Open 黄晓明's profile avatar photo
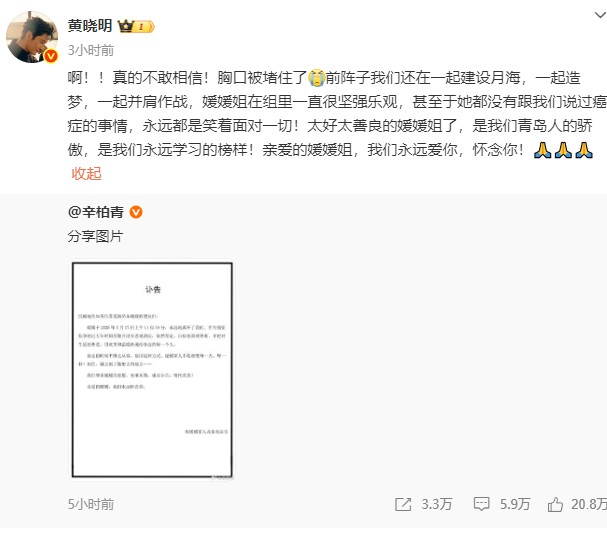Image resolution: width=607 pixels, height=538 pixels. click(32, 37)
